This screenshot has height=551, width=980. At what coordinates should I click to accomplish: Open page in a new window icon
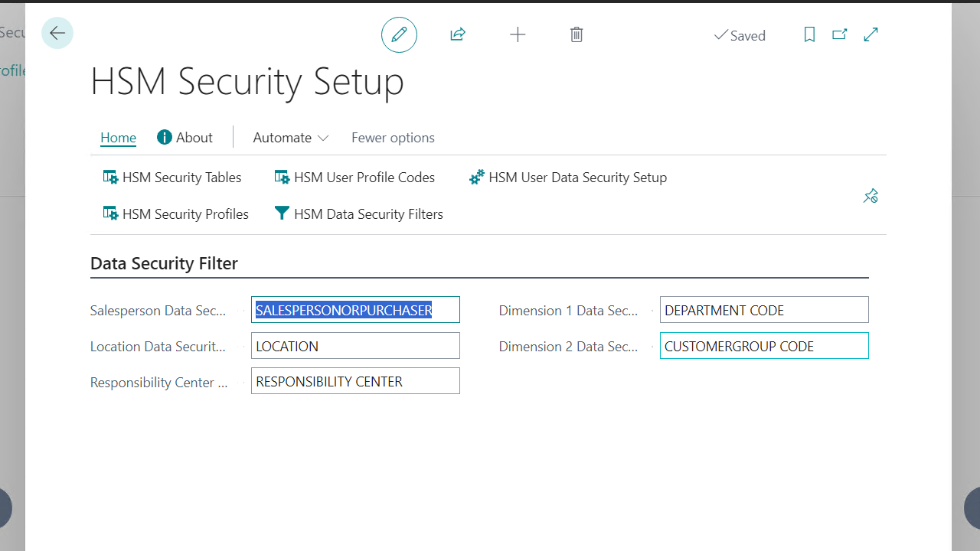[x=840, y=35]
